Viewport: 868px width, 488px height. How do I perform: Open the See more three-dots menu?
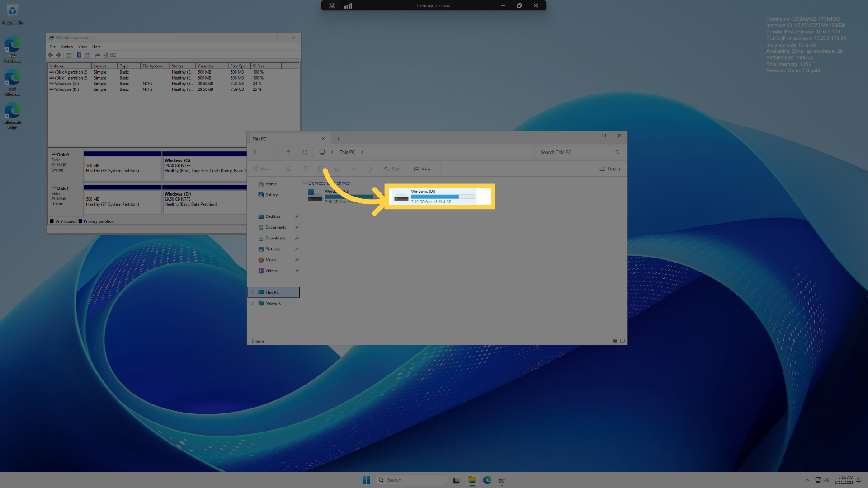[449, 169]
